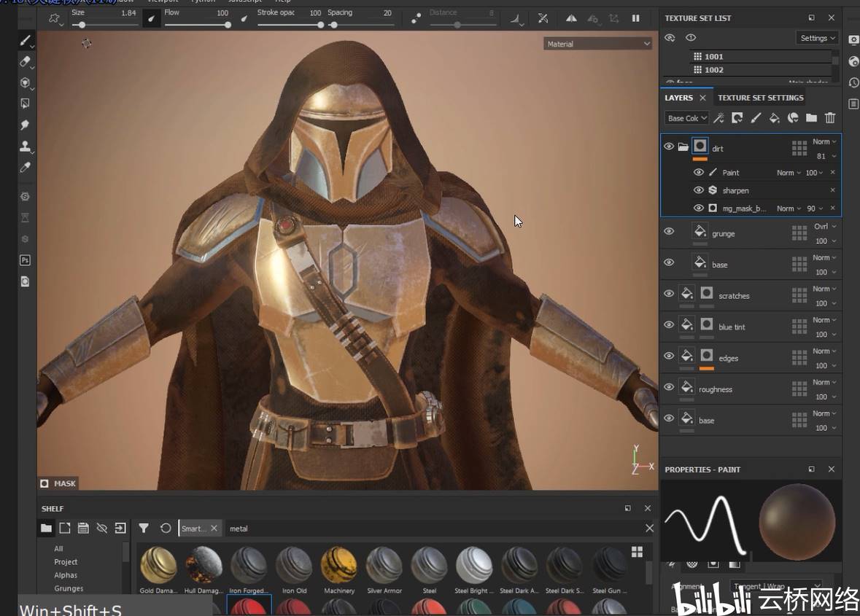Image resolution: width=860 pixels, height=616 pixels.
Task: Select the Eraser tool
Action: [x=26, y=61]
